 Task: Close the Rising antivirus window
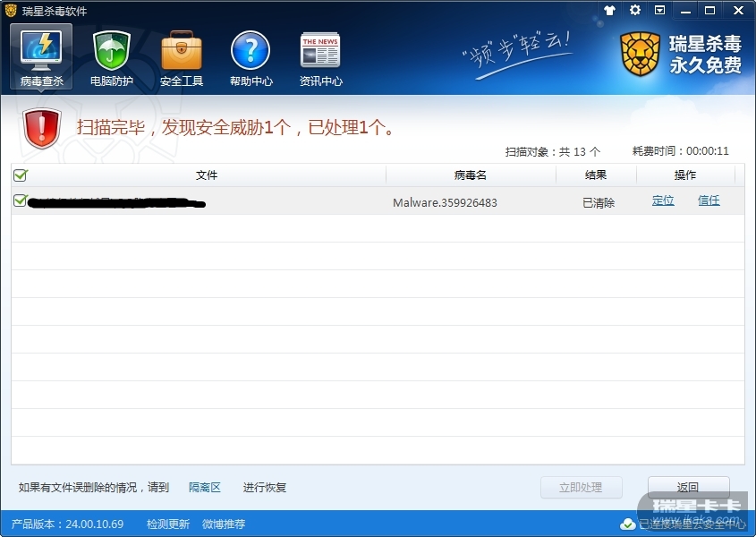click(738, 11)
